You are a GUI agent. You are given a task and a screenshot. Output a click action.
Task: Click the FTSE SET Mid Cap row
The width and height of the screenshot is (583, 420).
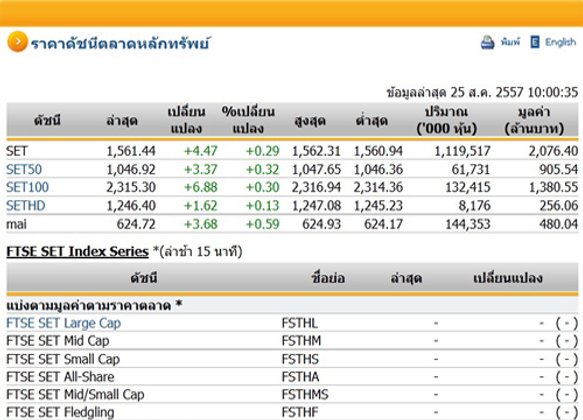(x=292, y=341)
